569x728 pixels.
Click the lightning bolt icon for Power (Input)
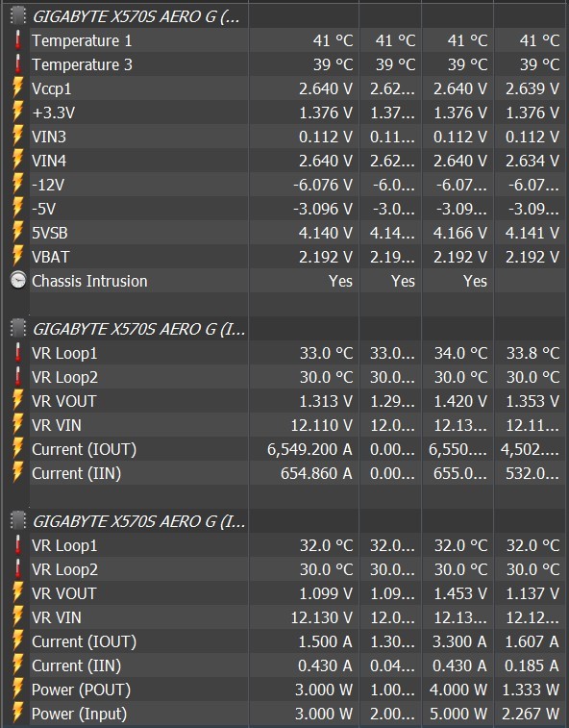point(17,714)
